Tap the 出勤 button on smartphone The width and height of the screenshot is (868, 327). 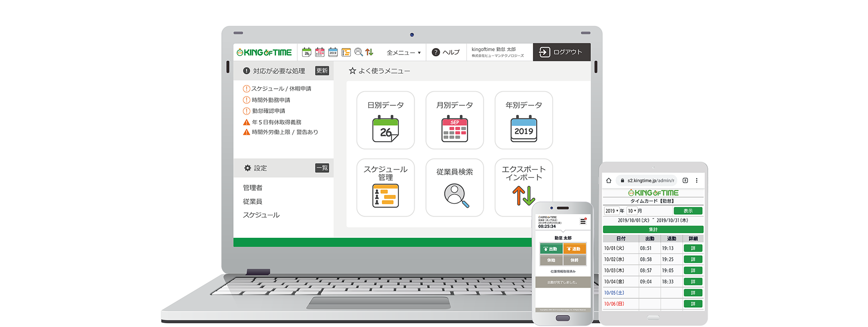pyautogui.click(x=551, y=248)
